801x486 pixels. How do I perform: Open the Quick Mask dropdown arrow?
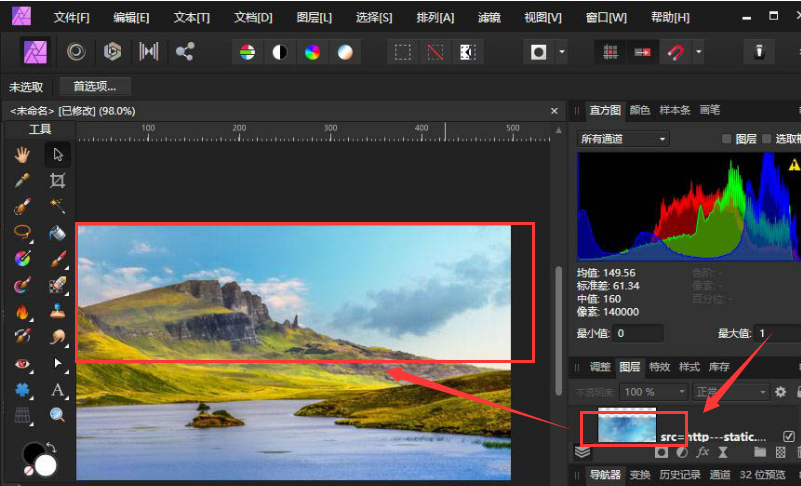[x=562, y=52]
